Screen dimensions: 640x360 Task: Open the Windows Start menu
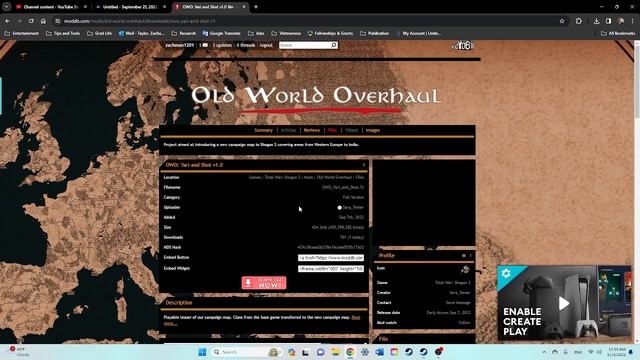202,352
